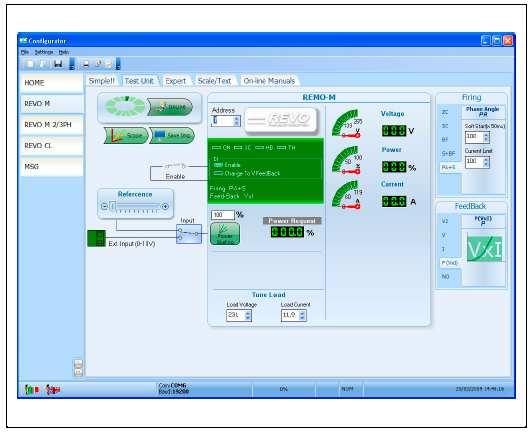531x433 pixels.
Task: Increase Soft Start value with up arrow
Action: [x=486, y=134]
